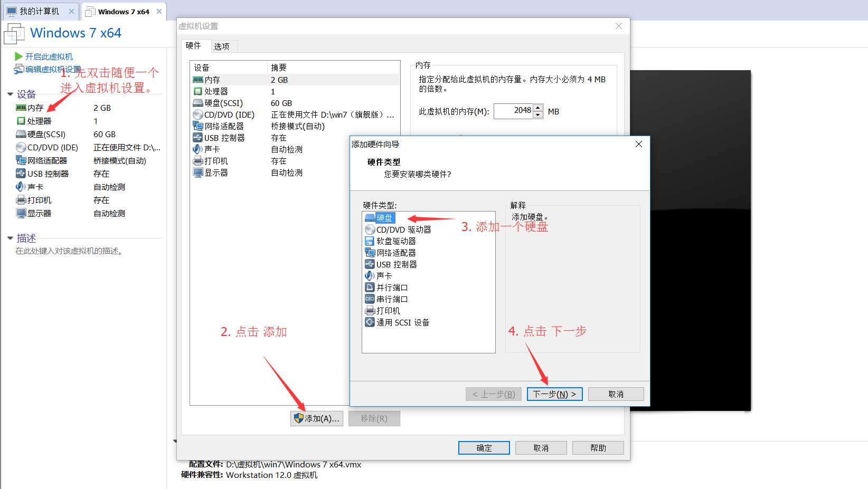Select hard disk icon in hardware type list

tap(370, 218)
